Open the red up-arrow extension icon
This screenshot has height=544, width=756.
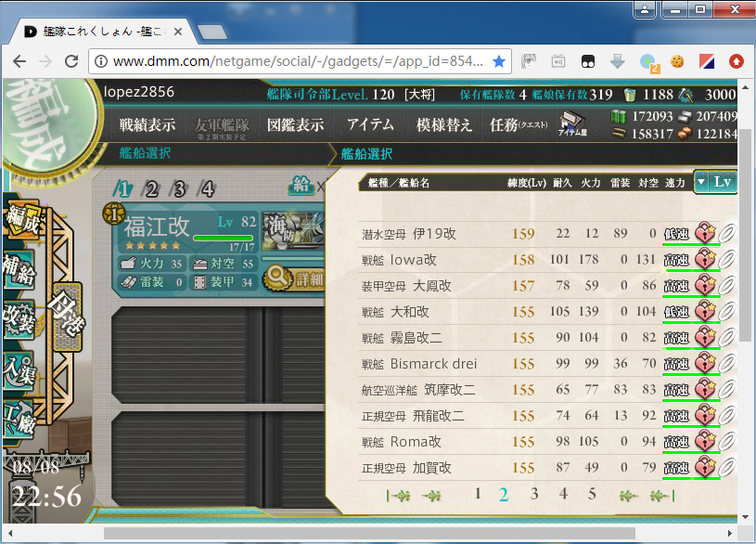click(737, 61)
